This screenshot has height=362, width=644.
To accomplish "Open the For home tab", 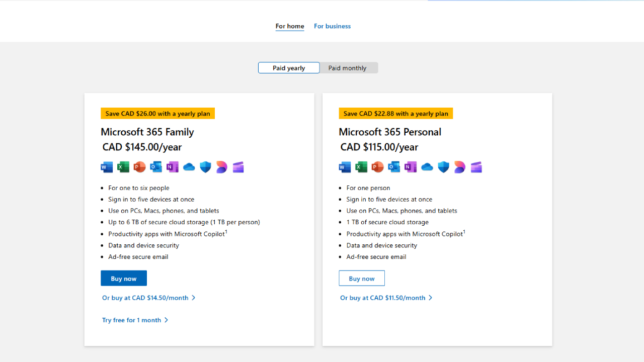I will click(290, 26).
